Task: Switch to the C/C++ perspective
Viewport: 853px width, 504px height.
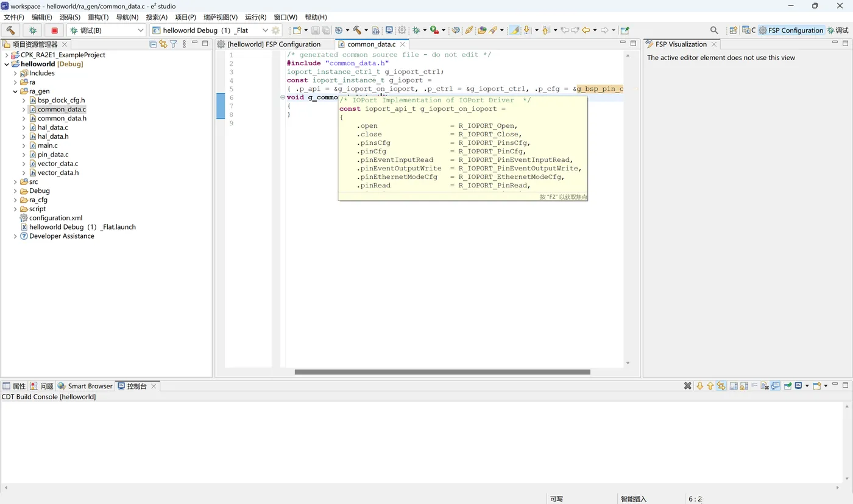Action: (x=749, y=30)
